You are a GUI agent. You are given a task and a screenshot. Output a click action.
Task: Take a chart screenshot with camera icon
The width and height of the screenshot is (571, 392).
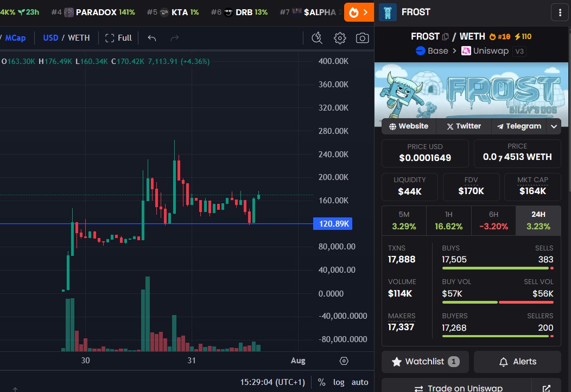362,38
